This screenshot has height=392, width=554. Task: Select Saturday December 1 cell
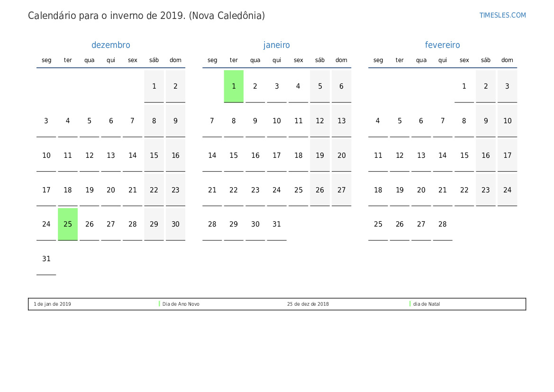pyautogui.click(x=154, y=86)
